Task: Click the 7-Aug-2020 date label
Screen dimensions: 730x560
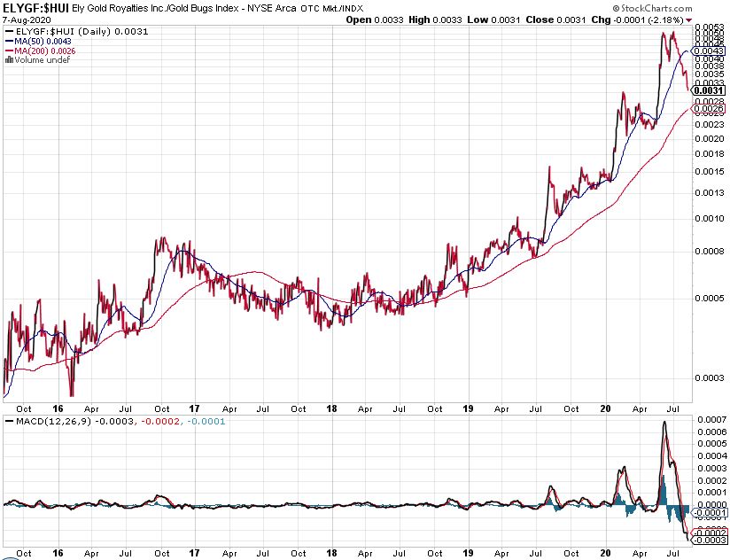Action: pos(27,20)
